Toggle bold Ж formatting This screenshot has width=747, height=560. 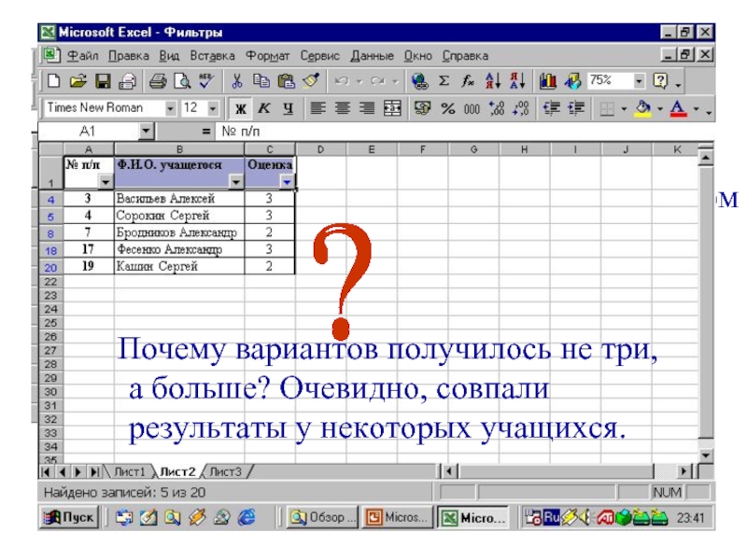point(241,109)
